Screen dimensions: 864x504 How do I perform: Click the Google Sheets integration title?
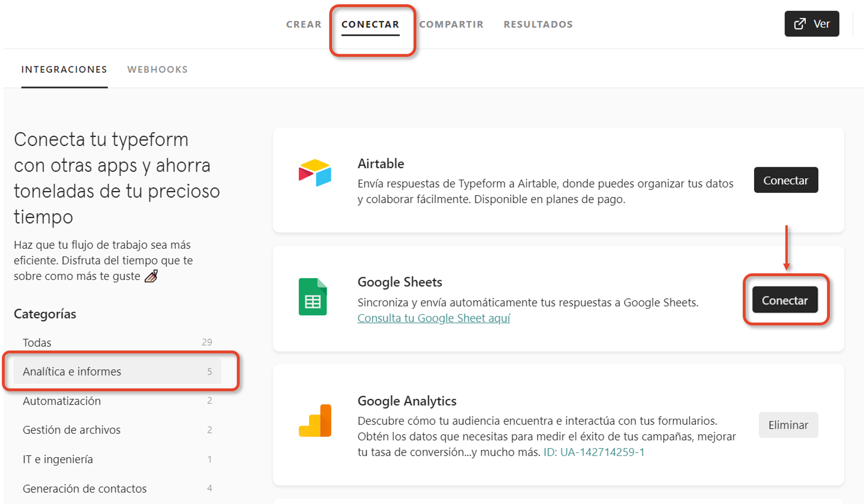click(x=400, y=282)
